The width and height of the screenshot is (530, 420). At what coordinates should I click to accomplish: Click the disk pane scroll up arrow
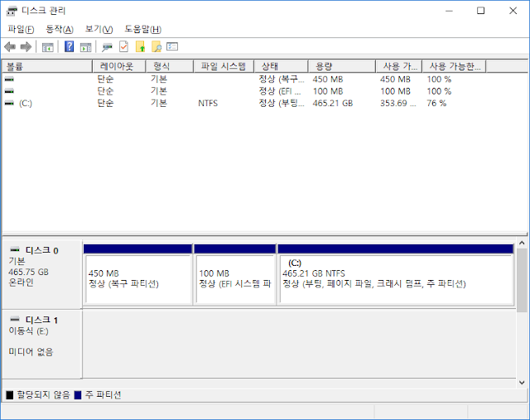pyautogui.click(x=522, y=244)
